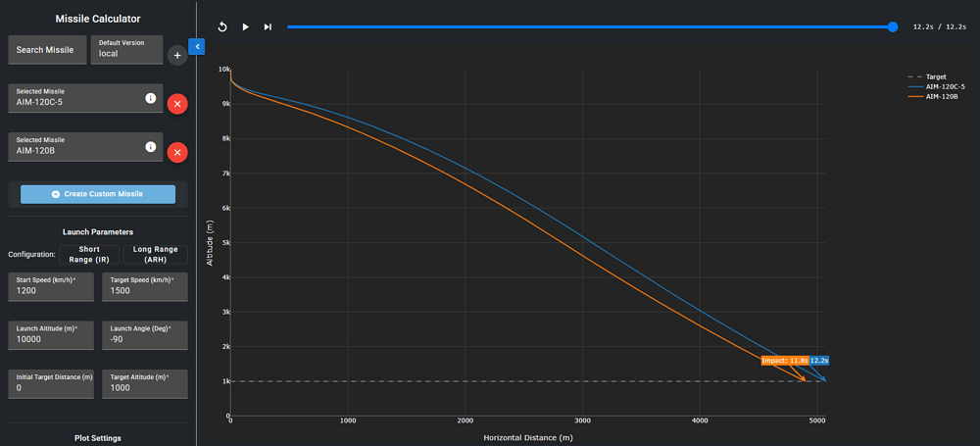Remove the AIM-120B missile
This screenshot has height=446, width=980.
tap(177, 152)
